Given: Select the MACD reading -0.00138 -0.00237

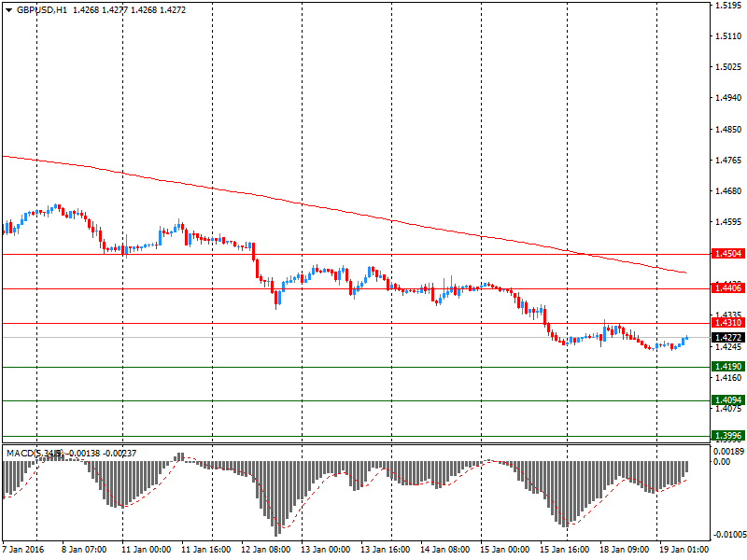Looking at the screenshot, I should click(101, 454).
